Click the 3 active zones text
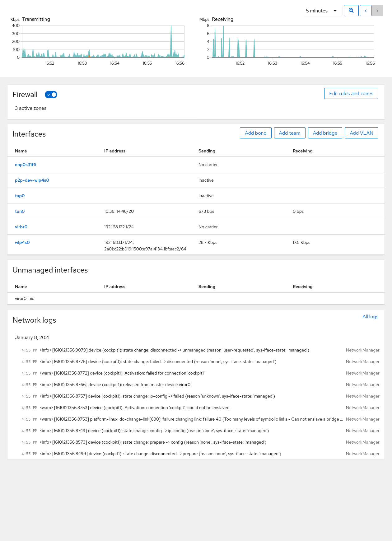Image resolution: width=392 pixels, height=541 pixels. tap(30, 108)
